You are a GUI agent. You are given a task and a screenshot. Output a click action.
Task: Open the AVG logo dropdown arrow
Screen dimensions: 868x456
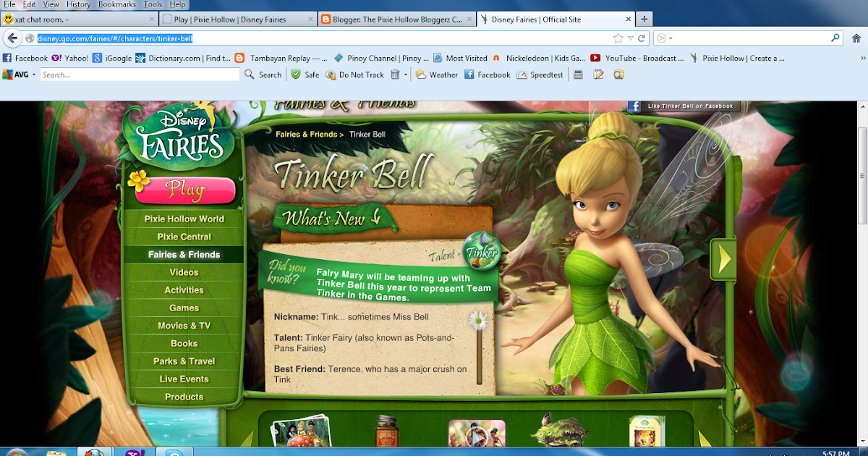click(33, 75)
